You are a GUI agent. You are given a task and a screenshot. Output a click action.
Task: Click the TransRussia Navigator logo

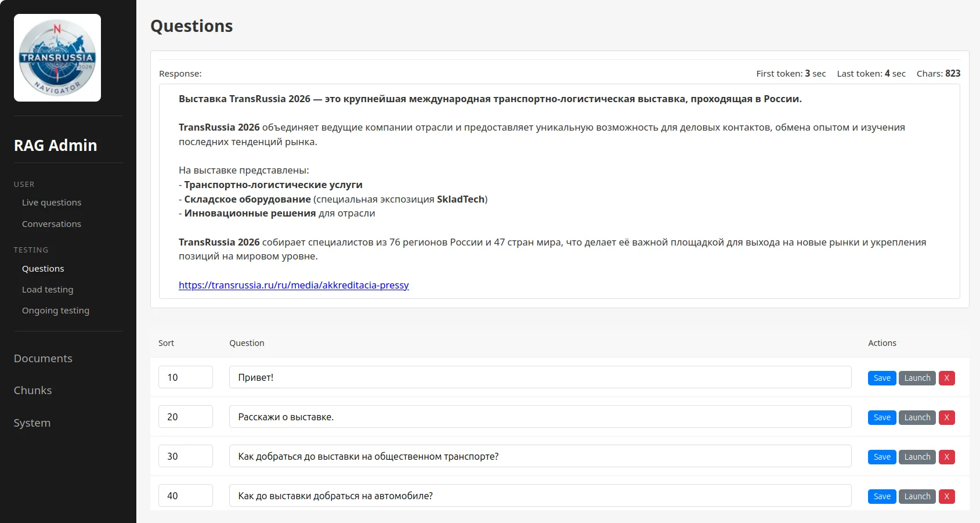click(x=57, y=57)
